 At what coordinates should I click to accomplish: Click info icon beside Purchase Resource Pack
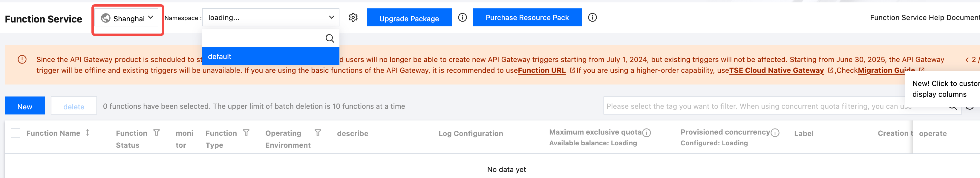tap(592, 18)
